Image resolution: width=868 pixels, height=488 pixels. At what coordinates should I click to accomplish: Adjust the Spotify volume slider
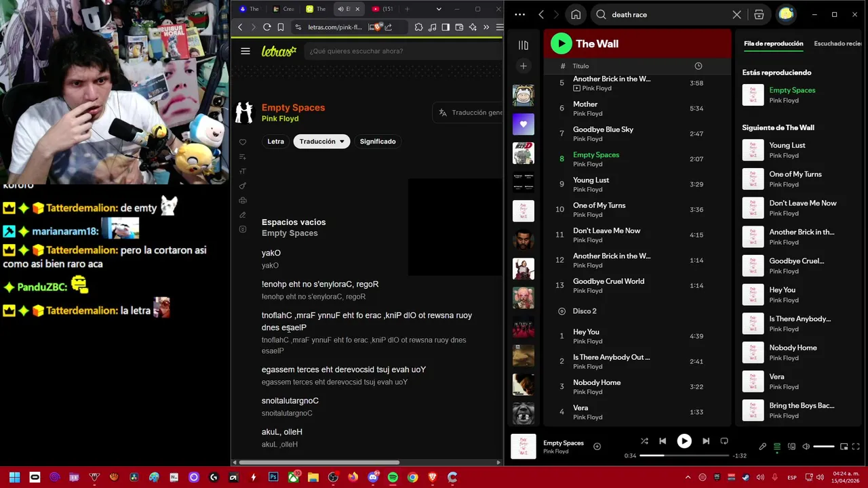tap(824, 447)
